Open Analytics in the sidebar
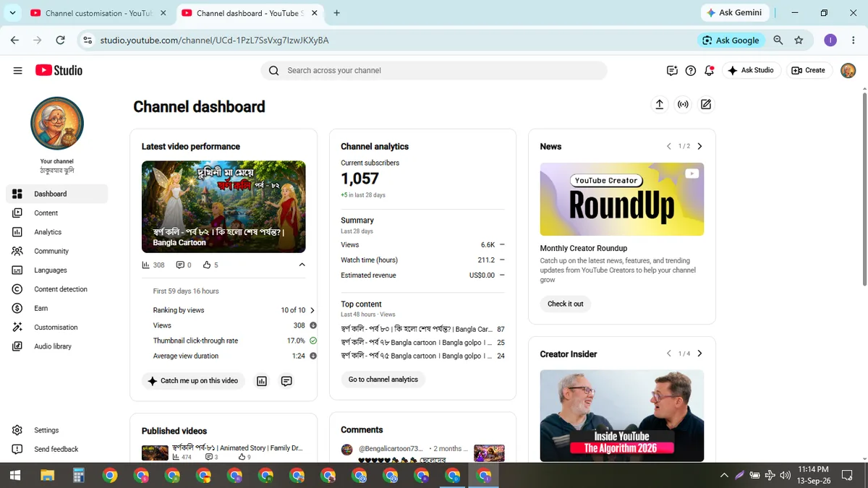The height and width of the screenshot is (488, 868). 57,232
